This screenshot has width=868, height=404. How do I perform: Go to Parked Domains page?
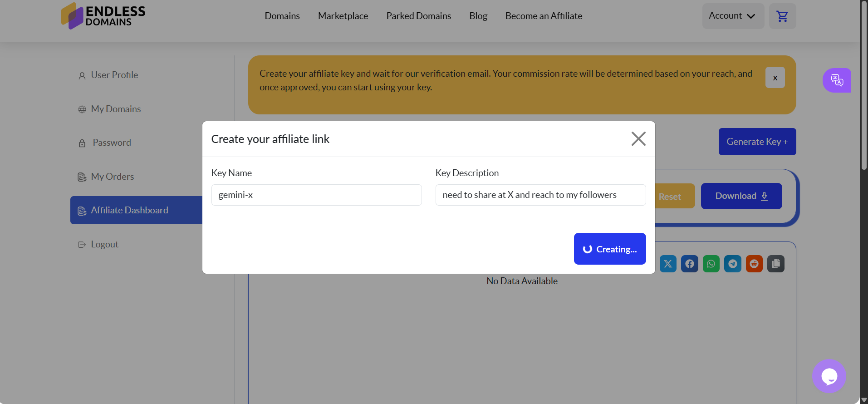(x=418, y=16)
